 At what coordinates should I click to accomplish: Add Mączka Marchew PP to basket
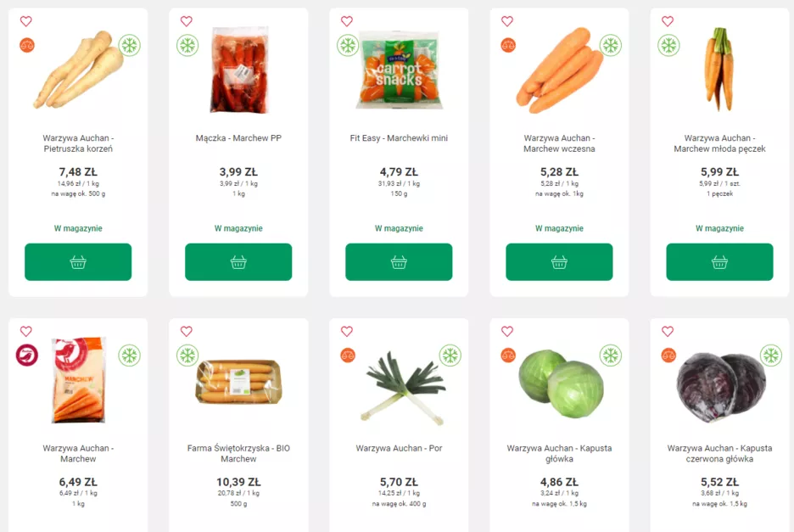pos(238,262)
